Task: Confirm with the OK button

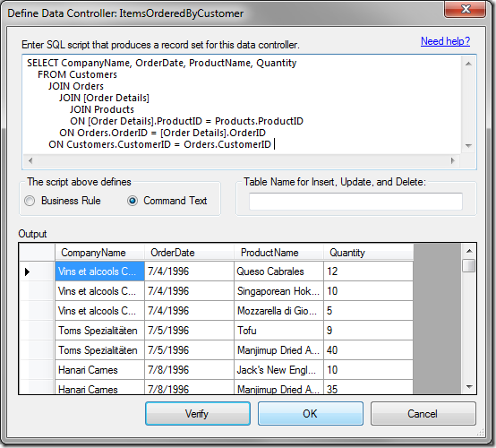Action: point(311,413)
